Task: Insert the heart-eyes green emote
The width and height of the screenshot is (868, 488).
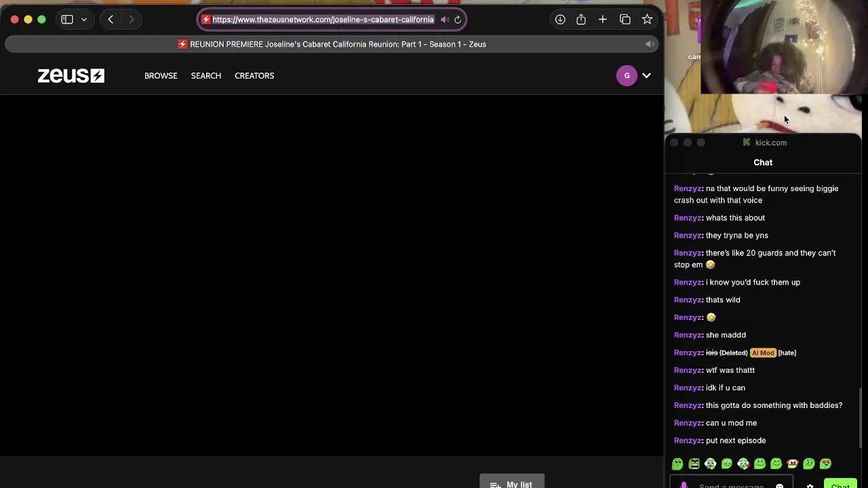Action: pyautogui.click(x=825, y=464)
